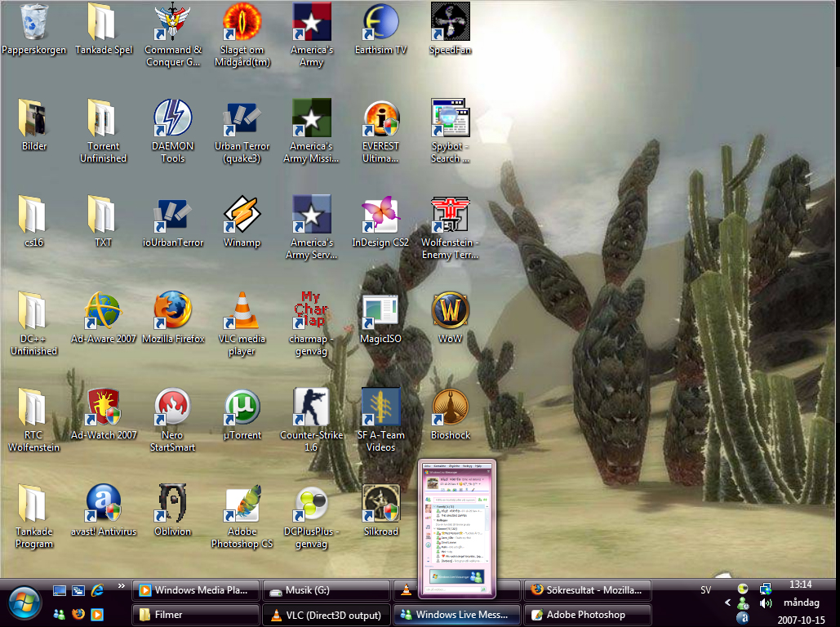840x627 pixels.
Task: Click the volume speaker tray icon
Action: 765,603
